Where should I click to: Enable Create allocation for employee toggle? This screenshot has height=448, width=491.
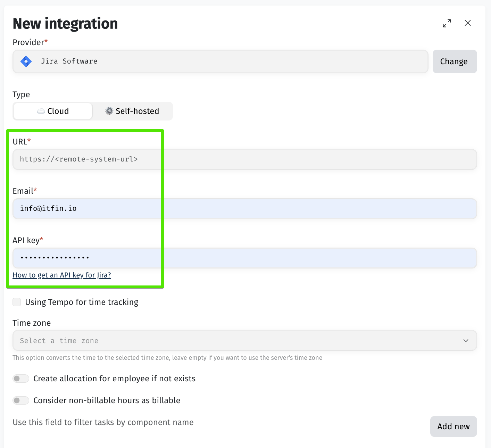coord(21,379)
